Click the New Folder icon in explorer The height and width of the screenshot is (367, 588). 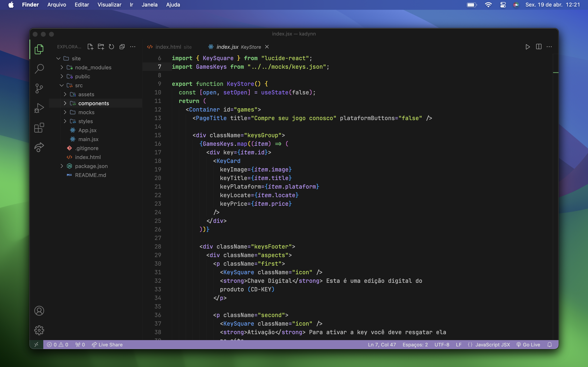point(101,47)
